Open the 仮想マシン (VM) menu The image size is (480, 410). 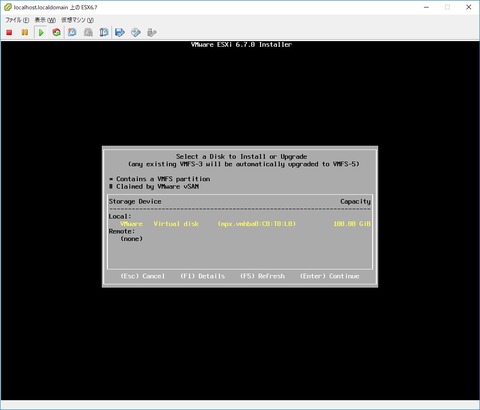[77, 20]
